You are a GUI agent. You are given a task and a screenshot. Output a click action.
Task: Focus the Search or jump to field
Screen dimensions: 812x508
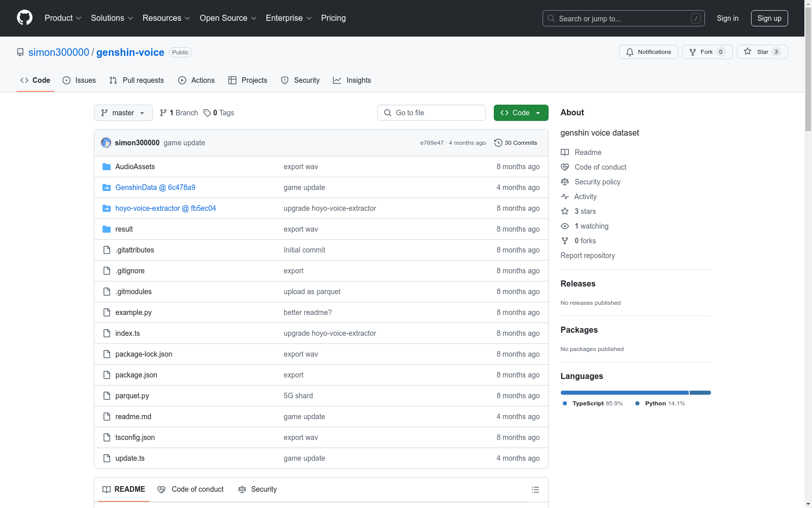click(624, 18)
